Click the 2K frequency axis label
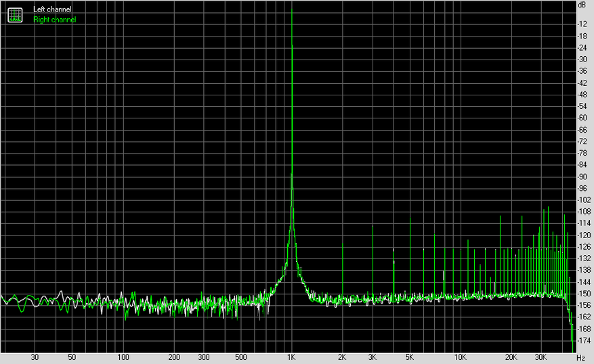The image size is (594, 364). tap(341, 357)
